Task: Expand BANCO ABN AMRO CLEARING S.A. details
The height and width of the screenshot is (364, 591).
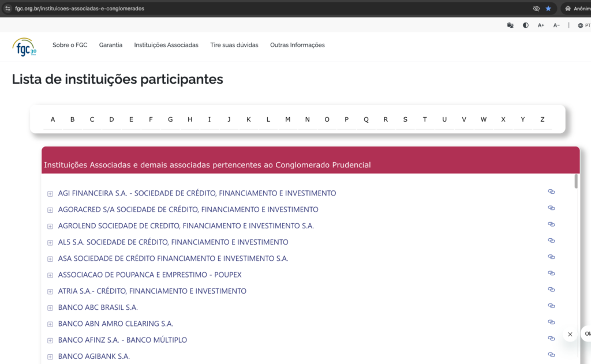Action: (x=50, y=324)
